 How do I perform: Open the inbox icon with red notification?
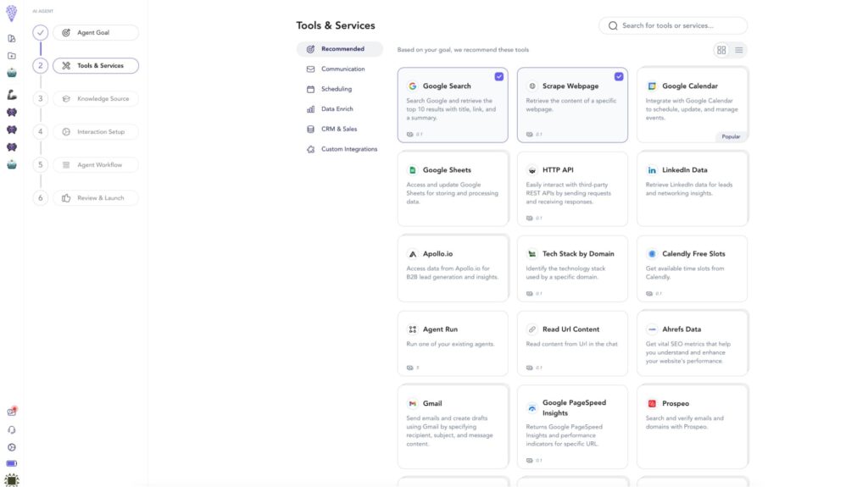click(x=12, y=412)
